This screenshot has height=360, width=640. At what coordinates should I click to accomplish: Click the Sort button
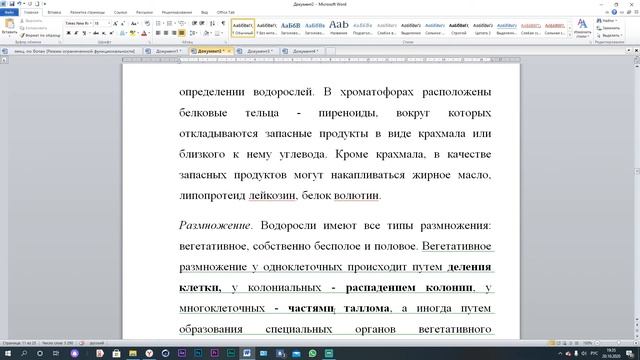coord(212,24)
